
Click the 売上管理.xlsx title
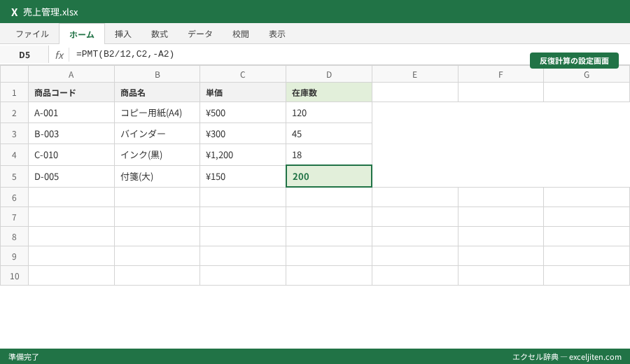50,12
